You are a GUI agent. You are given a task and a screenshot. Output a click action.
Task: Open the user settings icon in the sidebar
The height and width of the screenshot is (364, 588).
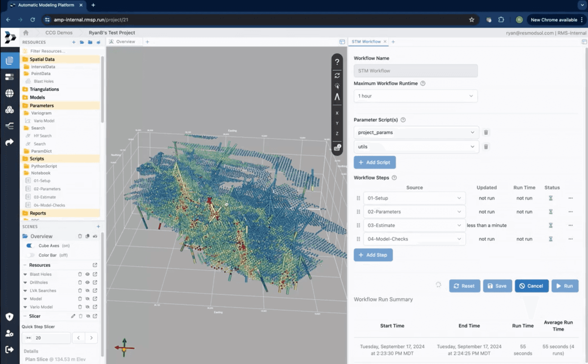[9, 332]
